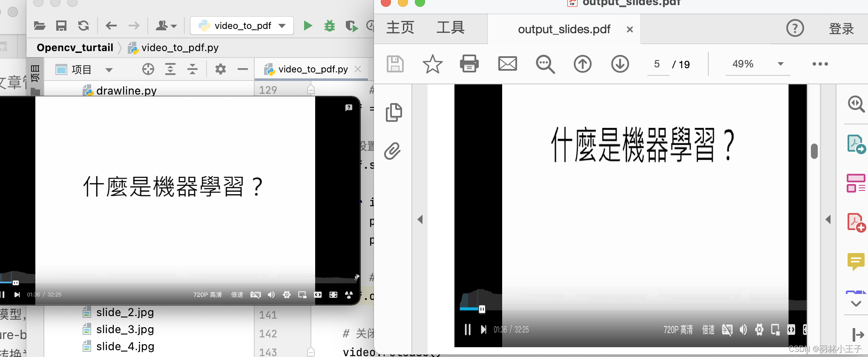Go to next PDF page

click(x=620, y=64)
